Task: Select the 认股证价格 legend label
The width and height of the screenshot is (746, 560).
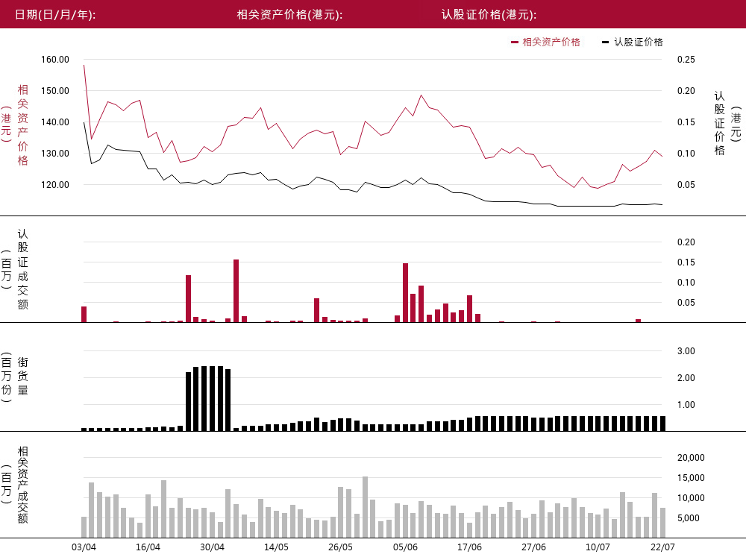Action: click(638, 42)
